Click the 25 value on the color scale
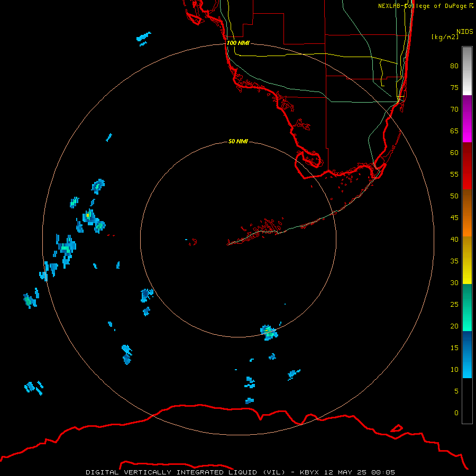The image size is (476, 476). [454, 304]
